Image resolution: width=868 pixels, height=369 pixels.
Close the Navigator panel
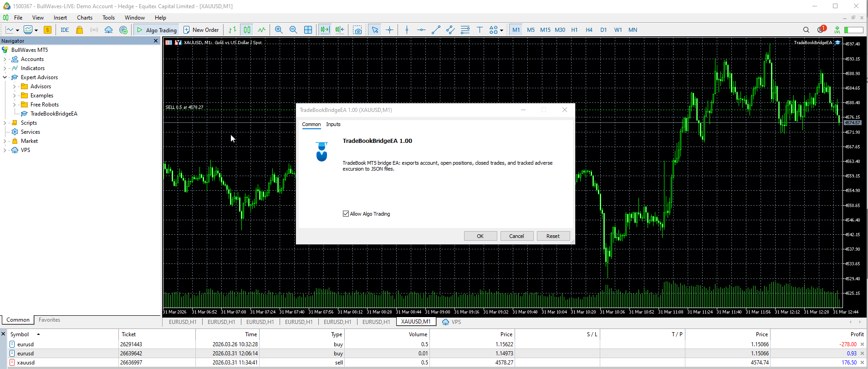click(156, 41)
